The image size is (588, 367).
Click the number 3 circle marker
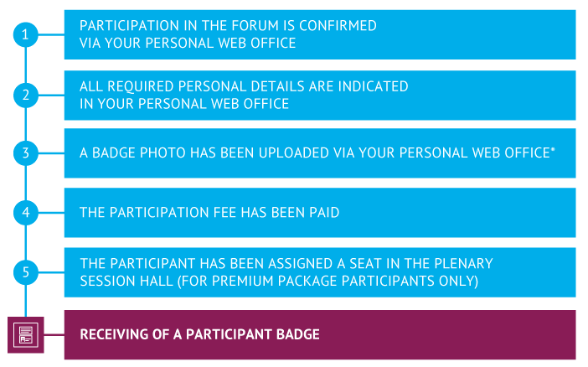pyautogui.click(x=25, y=153)
